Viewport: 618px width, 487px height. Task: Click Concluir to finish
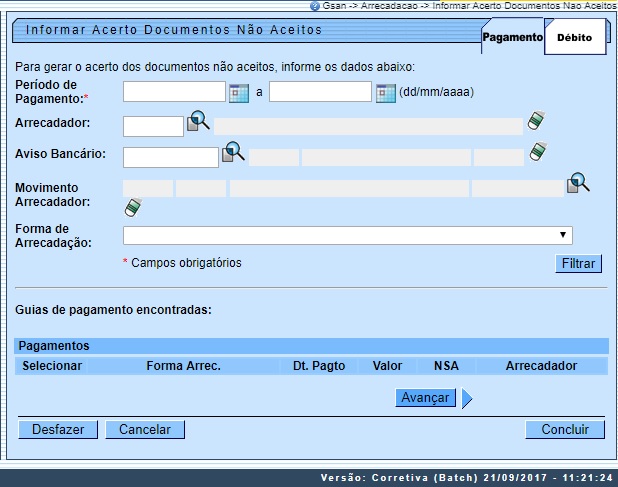(x=565, y=429)
